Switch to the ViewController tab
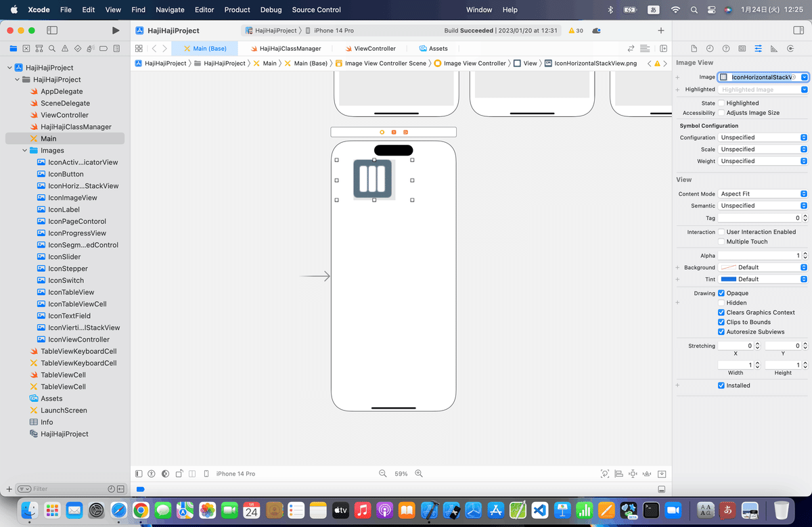This screenshot has height=527, width=812. pos(369,49)
